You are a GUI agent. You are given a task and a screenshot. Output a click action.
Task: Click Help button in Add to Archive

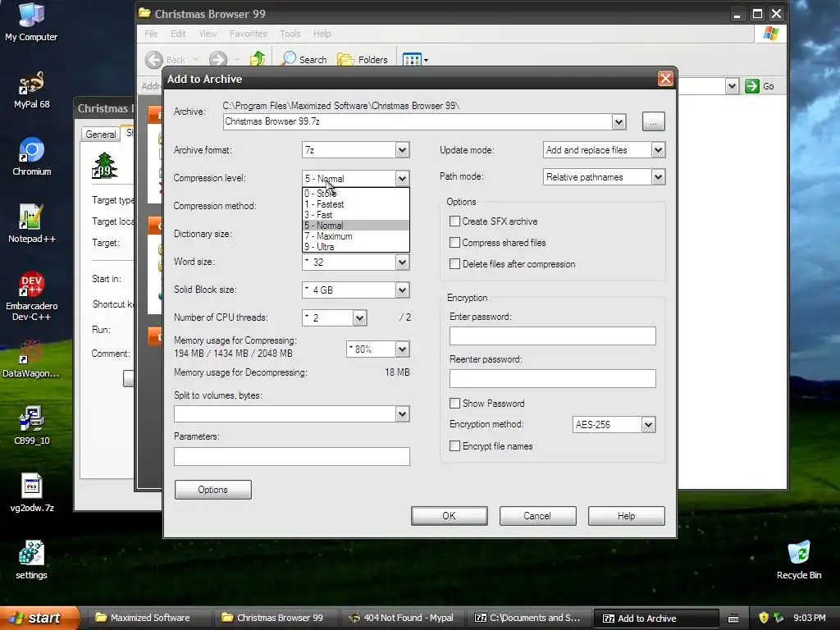[x=626, y=516]
